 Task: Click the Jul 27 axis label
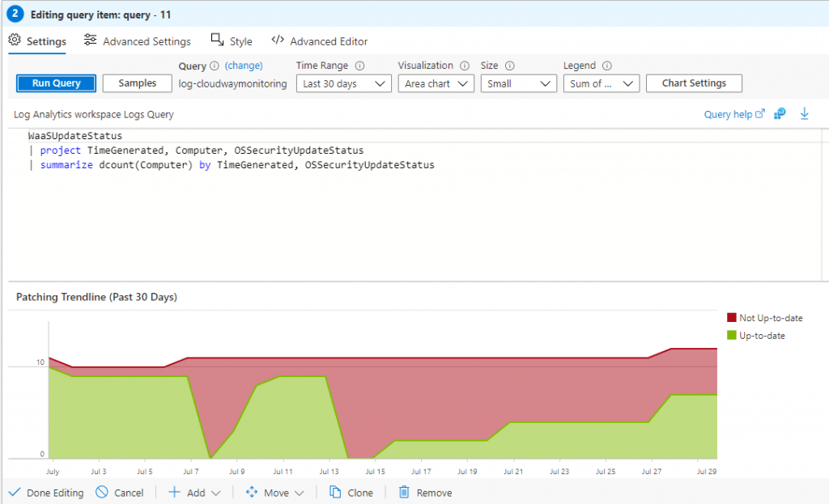click(652, 472)
